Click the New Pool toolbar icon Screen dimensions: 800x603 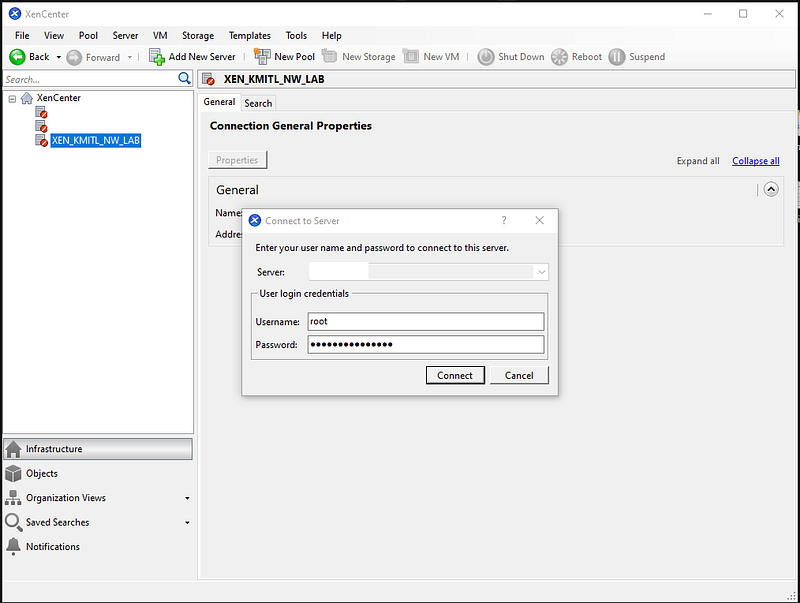click(262, 57)
